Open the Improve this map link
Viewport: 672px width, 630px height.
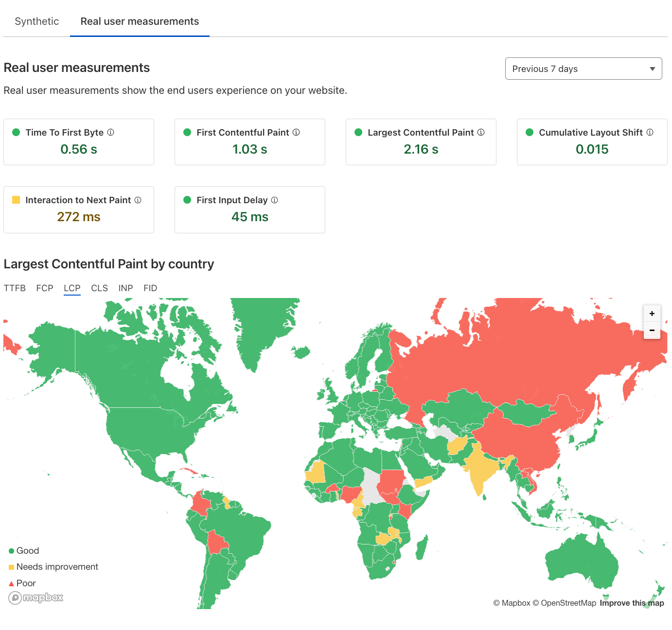[632, 603]
